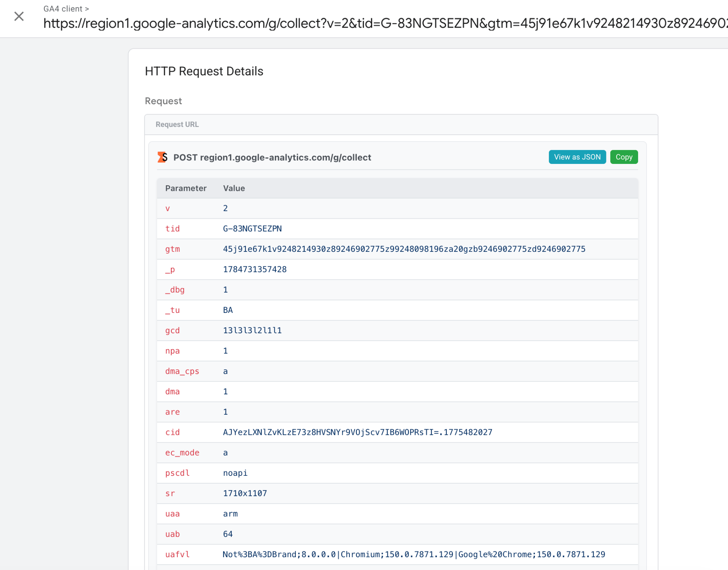Close the request details panel with X
This screenshot has width=728, height=570.
(19, 16)
